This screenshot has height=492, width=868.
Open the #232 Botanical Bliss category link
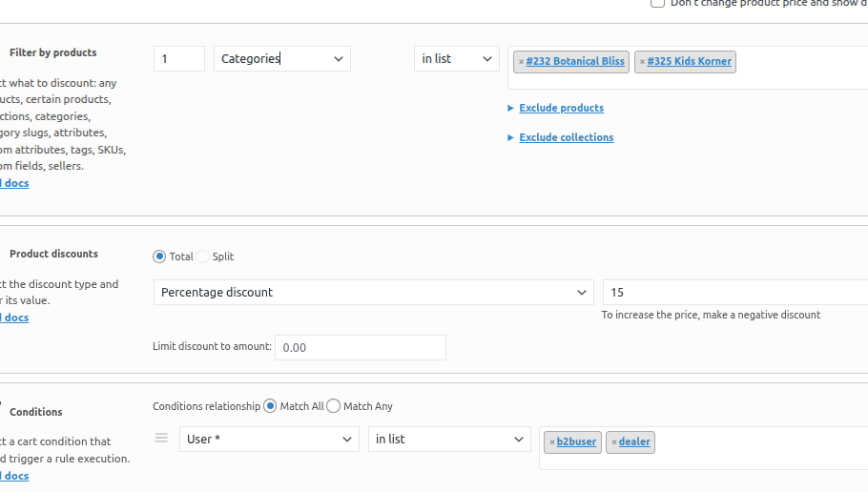(575, 62)
